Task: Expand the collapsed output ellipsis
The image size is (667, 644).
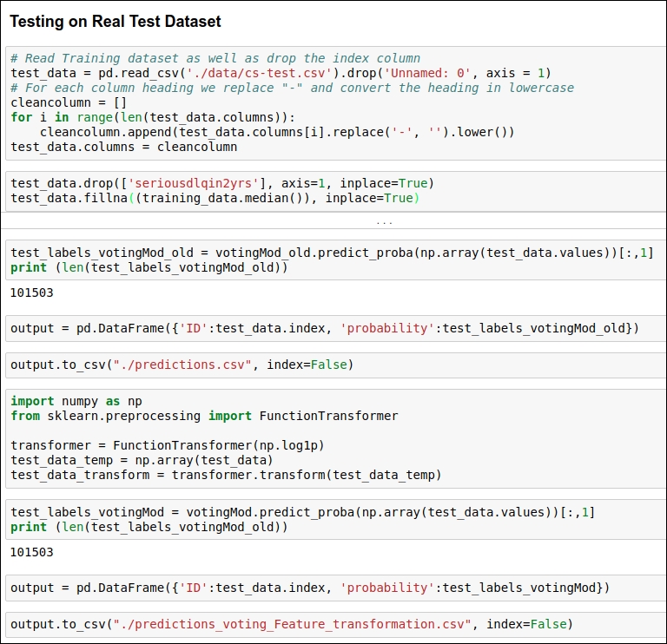Action: coord(384,222)
